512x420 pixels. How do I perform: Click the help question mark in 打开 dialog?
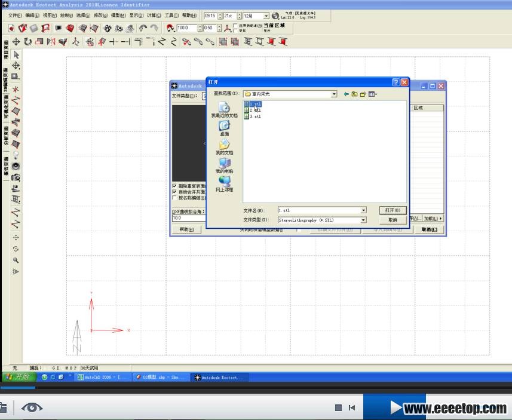click(x=396, y=82)
